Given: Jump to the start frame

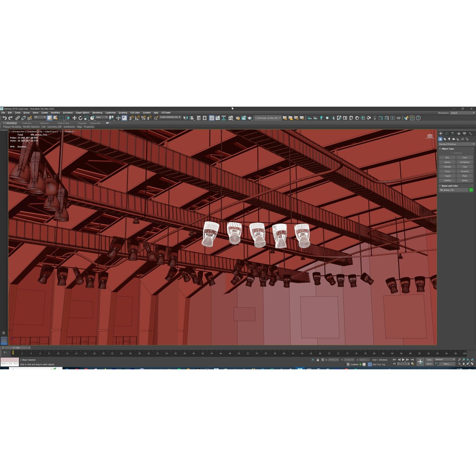Looking at the screenshot, I should 394,360.
